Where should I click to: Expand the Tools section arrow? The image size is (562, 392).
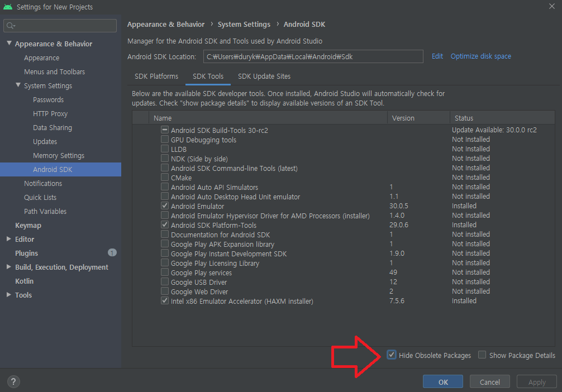[x=8, y=294]
